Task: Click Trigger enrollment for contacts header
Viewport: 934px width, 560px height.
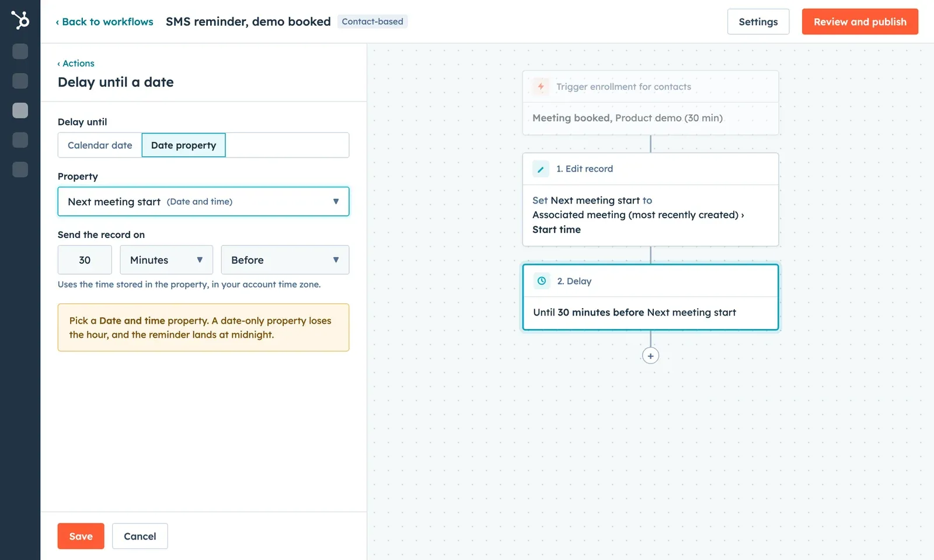Action: (x=650, y=86)
